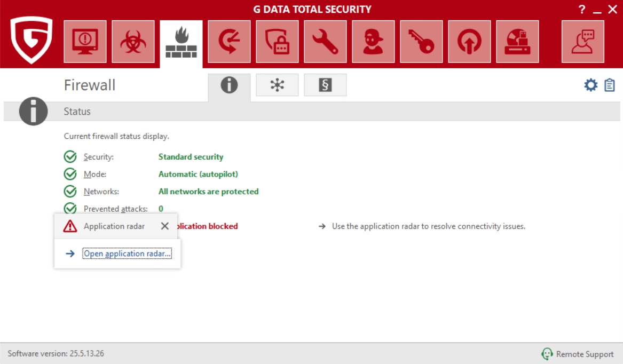
Task: Open firewall settings via gear icon
Action: coord(590,85)
